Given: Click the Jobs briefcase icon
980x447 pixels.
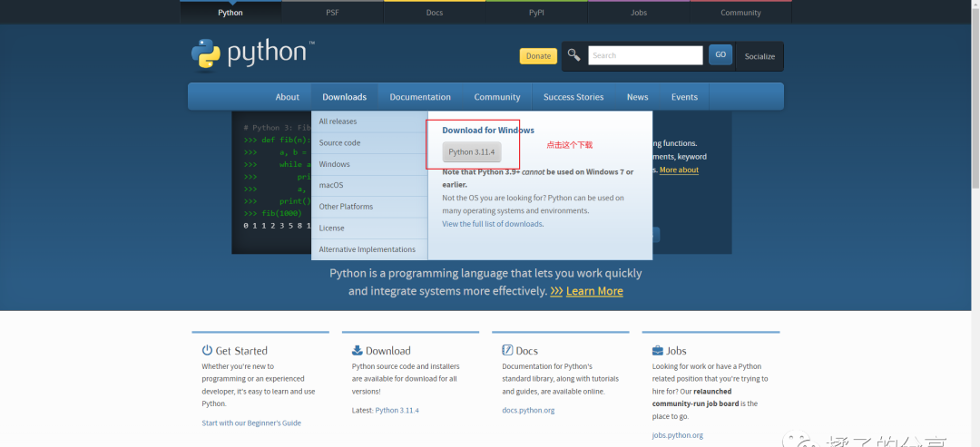Looking at the screenshot, I should pyautogui.click(x=658, y=350).
